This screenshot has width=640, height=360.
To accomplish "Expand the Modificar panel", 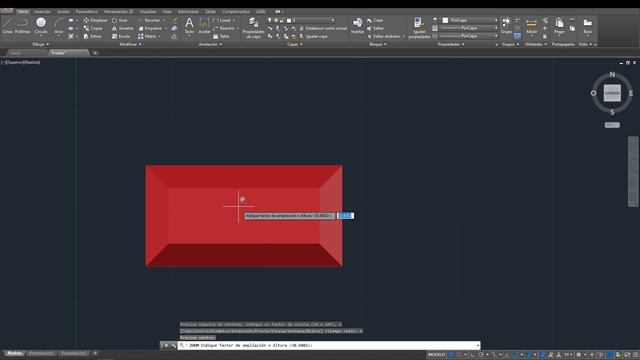I will pyautogui.click(x=130, y=44).
